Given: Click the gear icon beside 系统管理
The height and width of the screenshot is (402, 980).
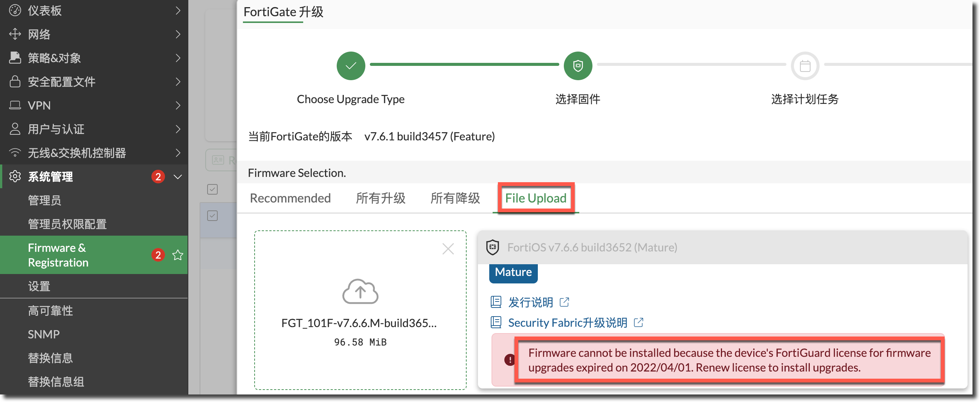Looking at the screenshot, I should (x=15, y=177).
